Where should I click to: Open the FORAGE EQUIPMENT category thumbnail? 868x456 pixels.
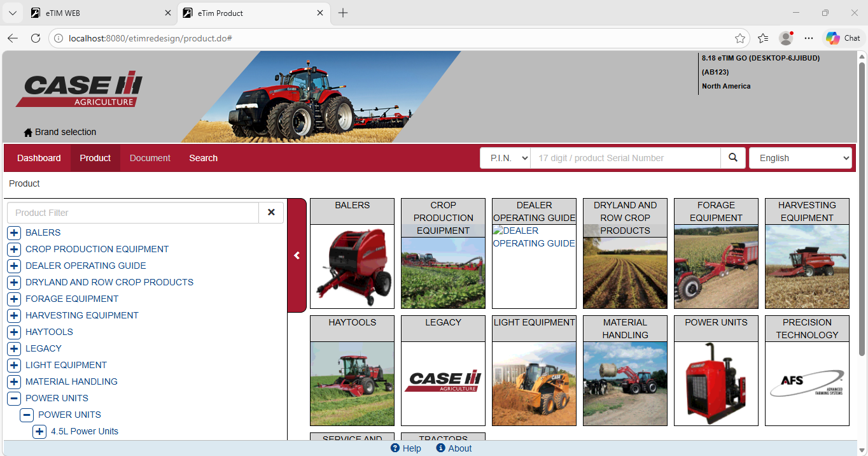tap(716, 266)
